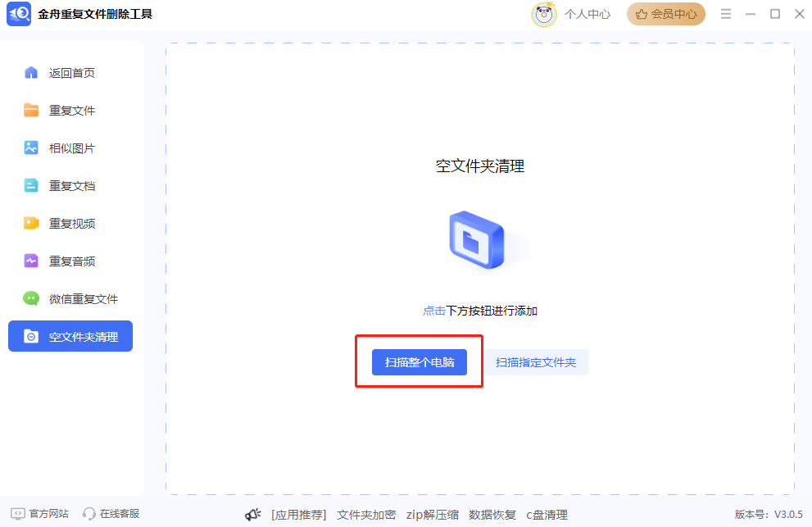This screenshot has width=812, height=527.
Task: Click the 金舟 app logo icon
Action: coord(19,13)
